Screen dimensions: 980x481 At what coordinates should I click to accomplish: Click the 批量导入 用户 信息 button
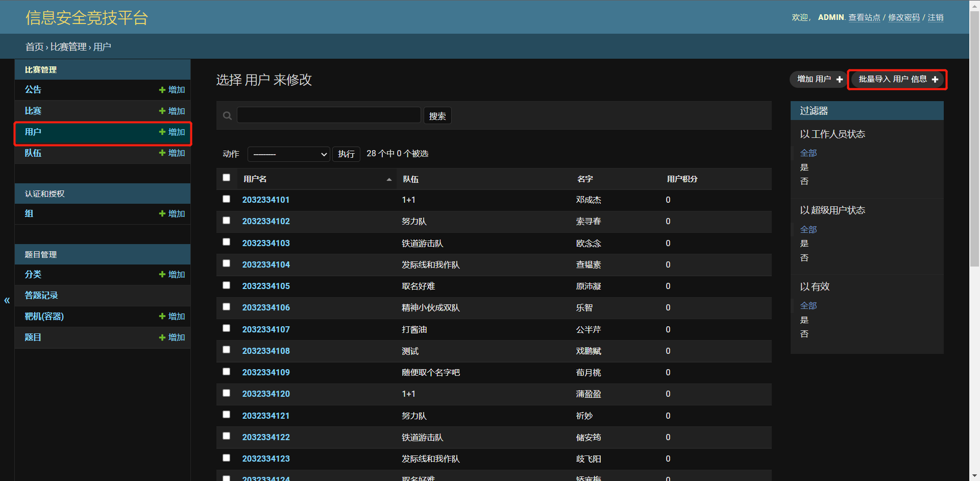[898, 79]
